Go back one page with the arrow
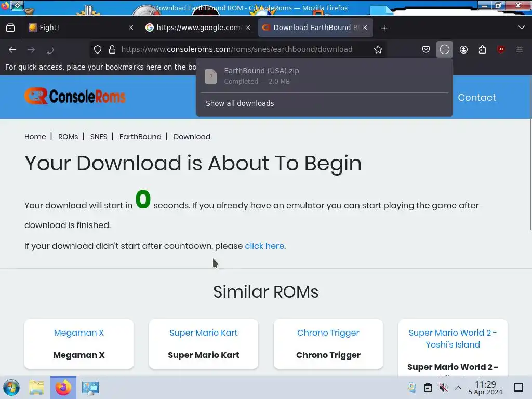This screenshot has width=532, height=399. 12,50
